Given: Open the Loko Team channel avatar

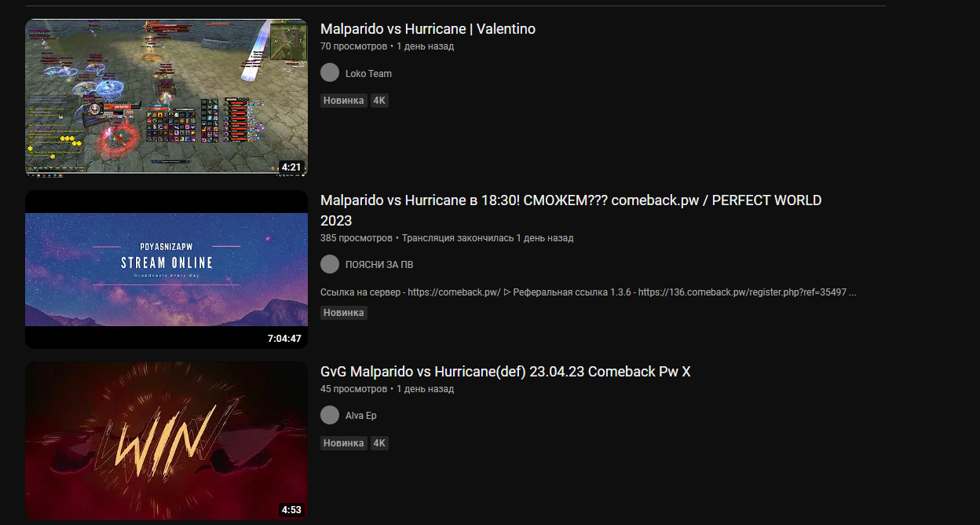Looking at the screenshot, I should coord(330,72).
